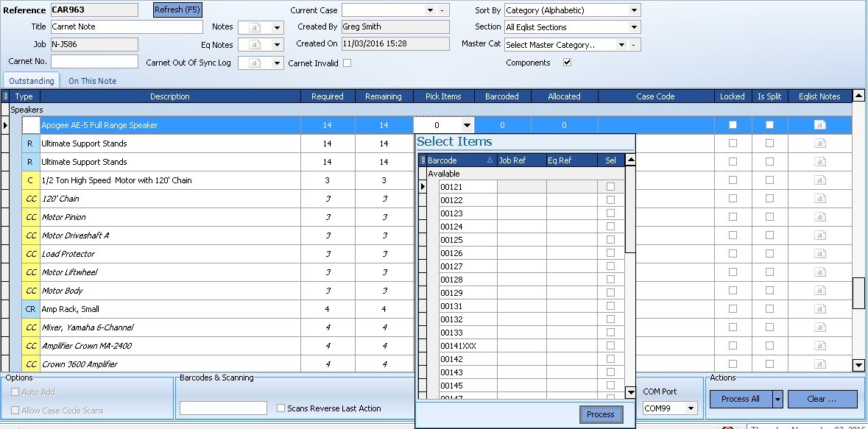
Task: Click the main grid vertical scrollbar thumb
Action: 858,293
